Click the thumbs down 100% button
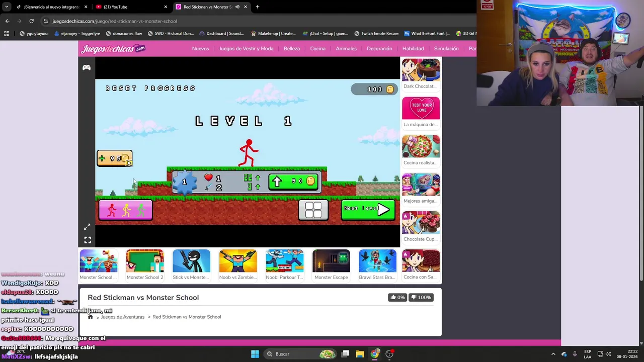 tap(421, 297)
